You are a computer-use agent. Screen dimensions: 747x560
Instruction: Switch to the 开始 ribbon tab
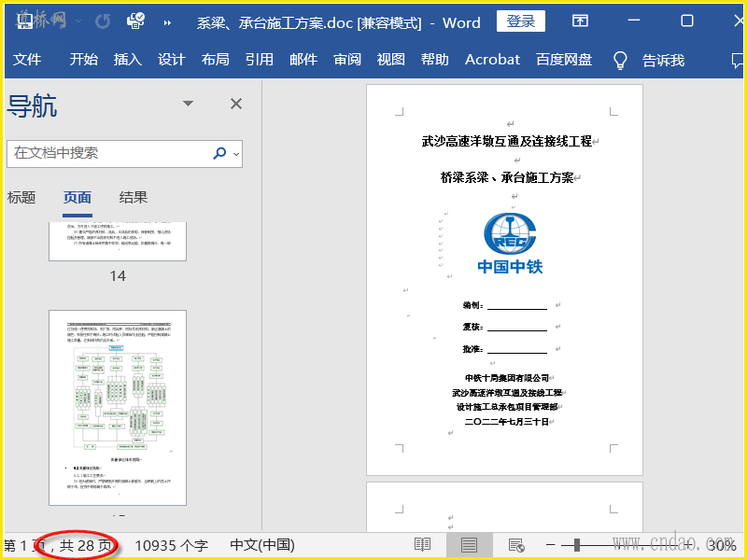pos(84,60)
